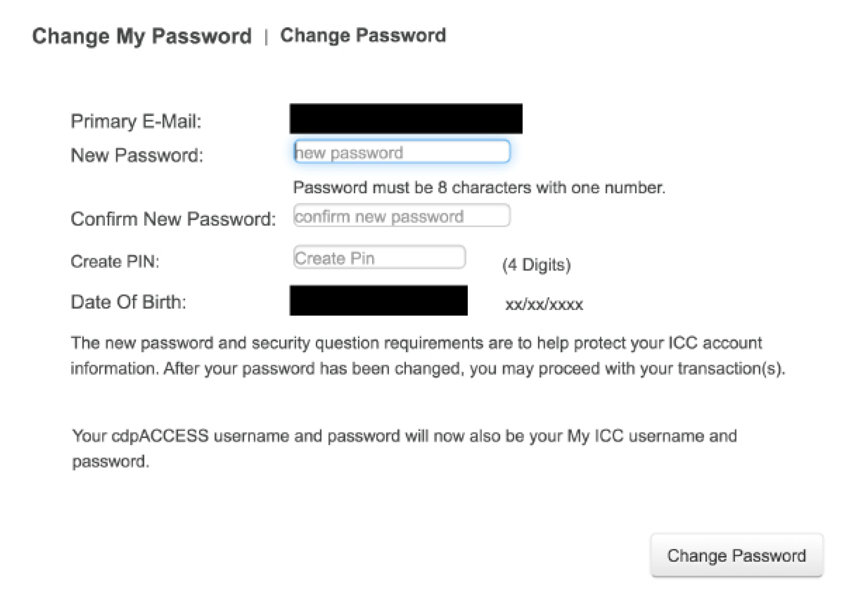This screenshot has width=868, height=591.
Task: Click the 'Date Of Birth:' label
Action: click(x=128, y=302)
